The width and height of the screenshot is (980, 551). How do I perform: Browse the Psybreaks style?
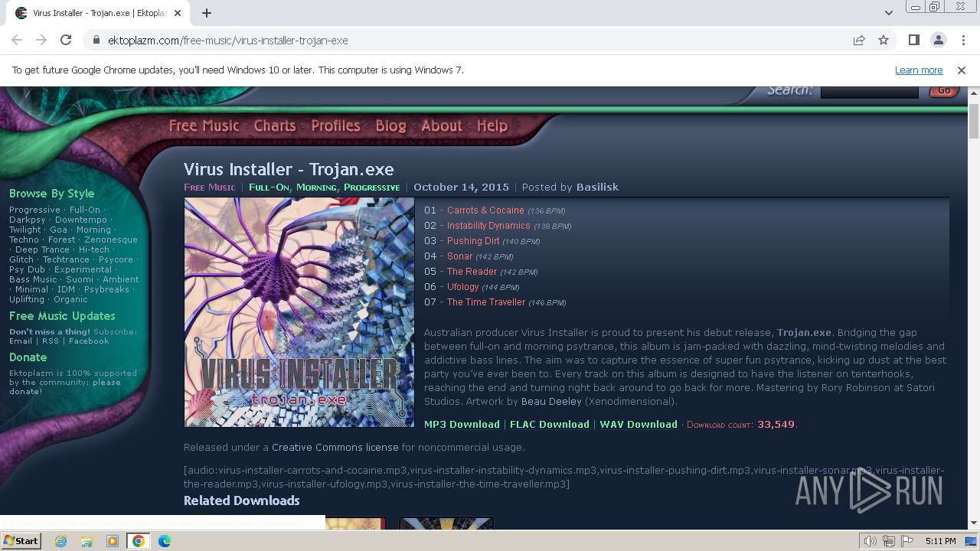tap(106, 289)
